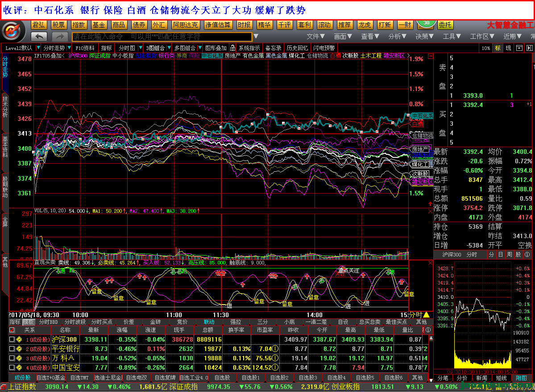This screenshot has width=535, height=392.
Task: Click the circled-1 icon in the table header
Action: coord(428,330)
